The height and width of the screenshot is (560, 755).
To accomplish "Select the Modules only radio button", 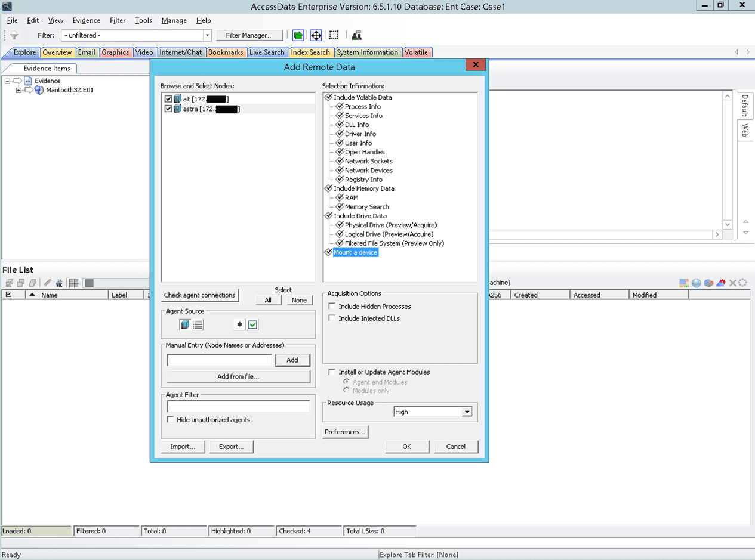I will [x=347, y=391].
